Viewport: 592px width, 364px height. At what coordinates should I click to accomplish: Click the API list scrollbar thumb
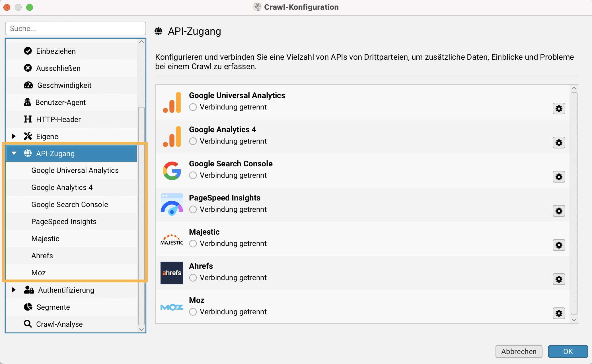pyautogui.click(x=574, y=204)
